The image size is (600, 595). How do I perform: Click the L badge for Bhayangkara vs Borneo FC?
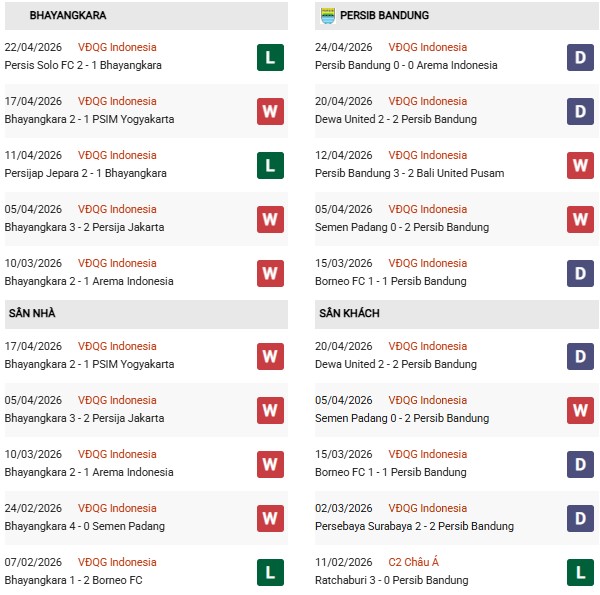(x=270, y=572)
